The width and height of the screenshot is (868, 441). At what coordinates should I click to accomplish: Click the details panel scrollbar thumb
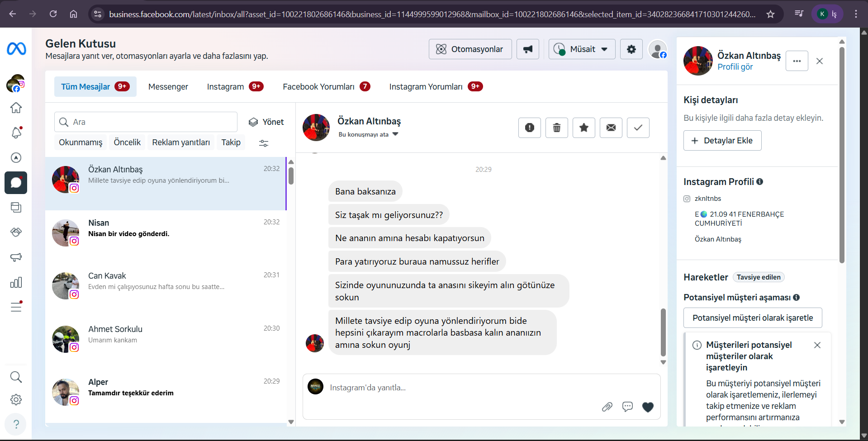(x=842, y=155)
